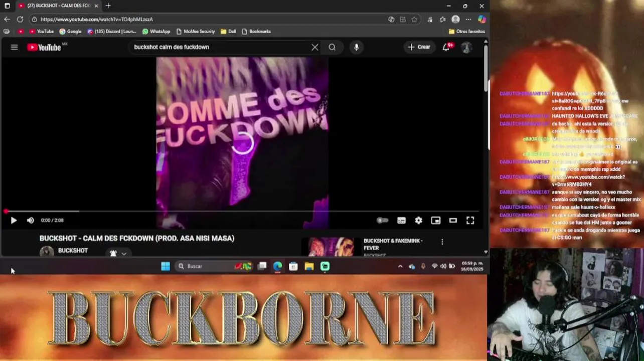Image resolution: width=644 pixels, height=361 pixels.
Task: Click the video title CALM DES FCKDOWN
Action: 137,238
